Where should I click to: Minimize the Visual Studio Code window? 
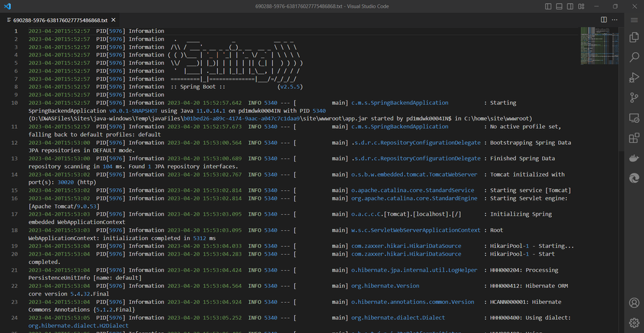[596, 6]
